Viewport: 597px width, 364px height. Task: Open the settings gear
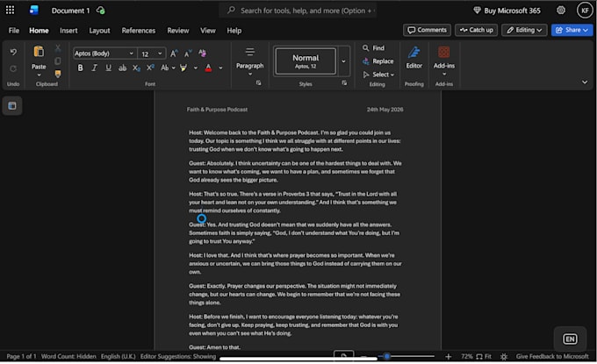(x=561, y=11)
